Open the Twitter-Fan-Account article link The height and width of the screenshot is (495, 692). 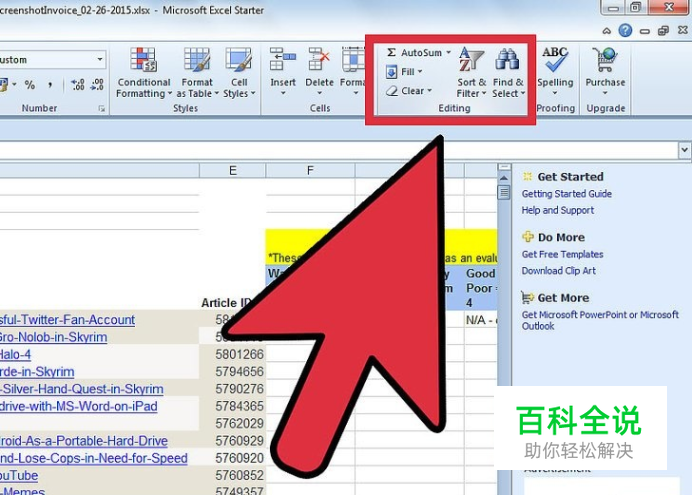tap(67, 319)
